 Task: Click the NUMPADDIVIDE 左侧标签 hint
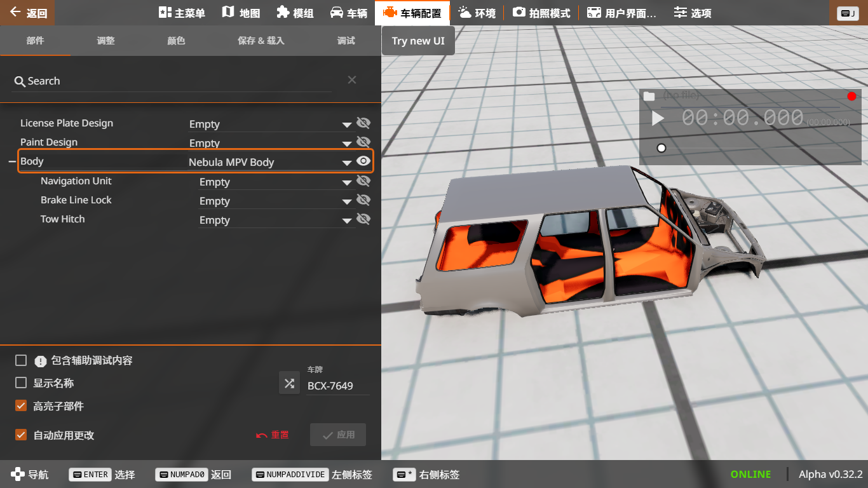tap(312, 474)
